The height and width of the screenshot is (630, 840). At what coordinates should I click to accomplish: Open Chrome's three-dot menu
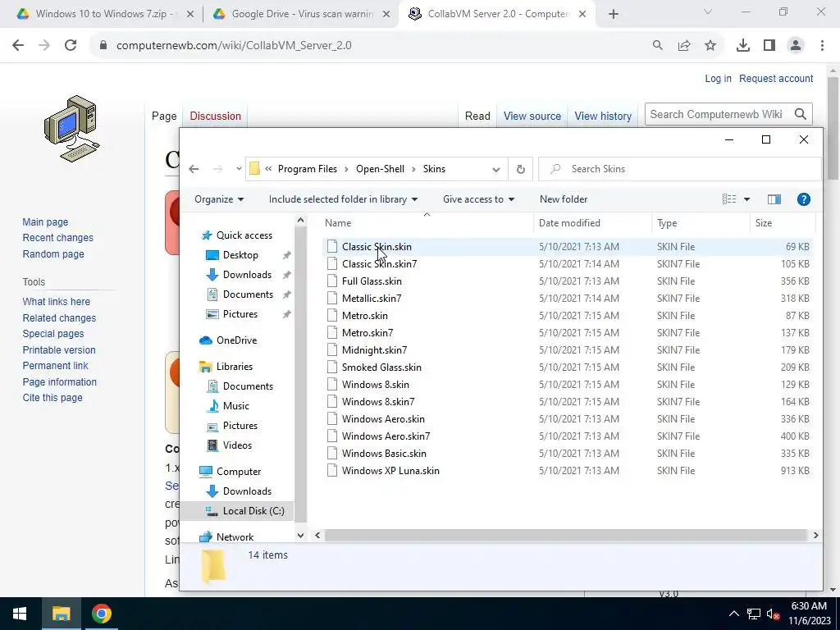pyautogui.click(x=822, y=46)
